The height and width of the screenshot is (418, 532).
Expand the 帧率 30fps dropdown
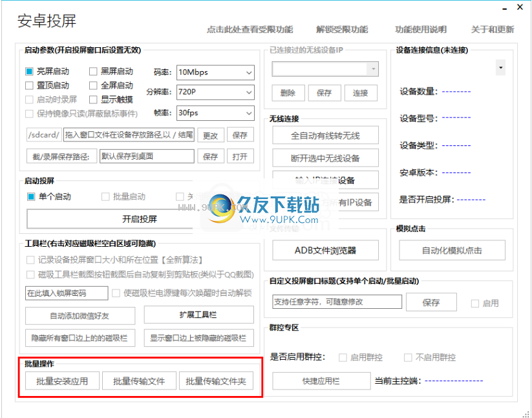click(x=215, y=113)
